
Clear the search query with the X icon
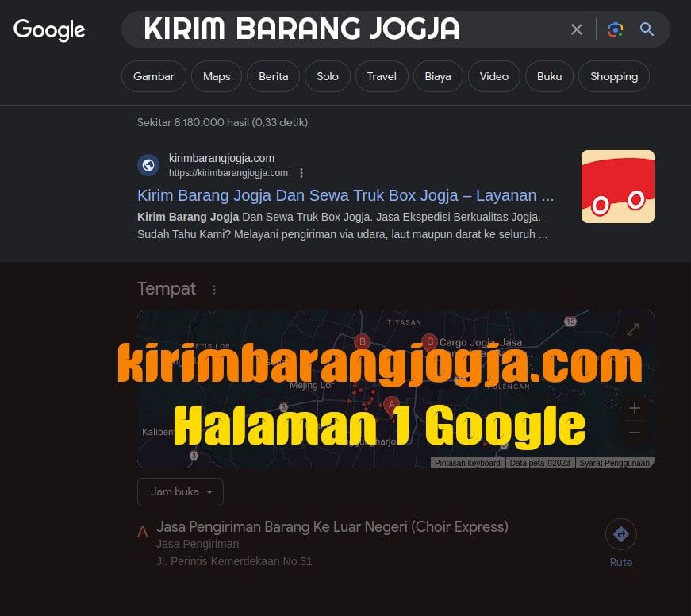tap(577, 29)
